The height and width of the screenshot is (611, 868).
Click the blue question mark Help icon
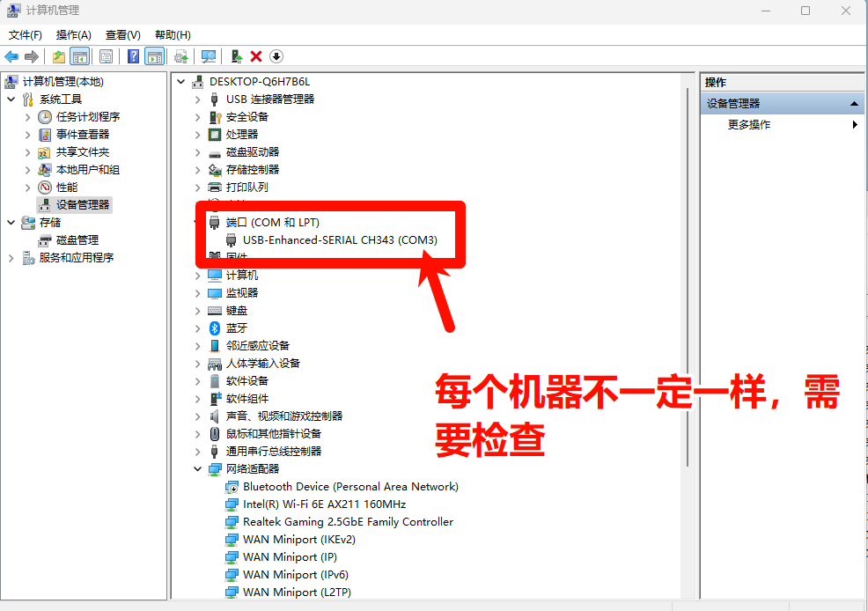pyautogui.click(x=134, y=56)
